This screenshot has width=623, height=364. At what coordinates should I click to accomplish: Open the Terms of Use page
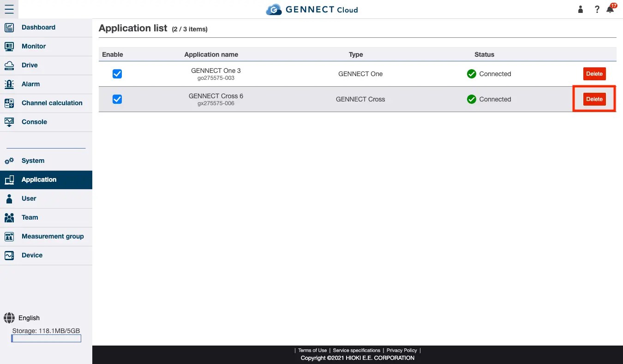tap(312, 350)
